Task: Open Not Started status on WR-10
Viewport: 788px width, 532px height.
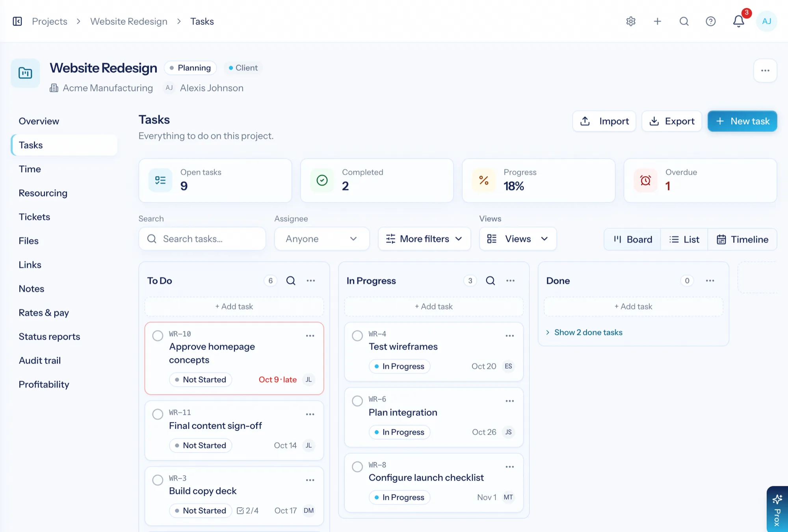Action: click(201, 380)
